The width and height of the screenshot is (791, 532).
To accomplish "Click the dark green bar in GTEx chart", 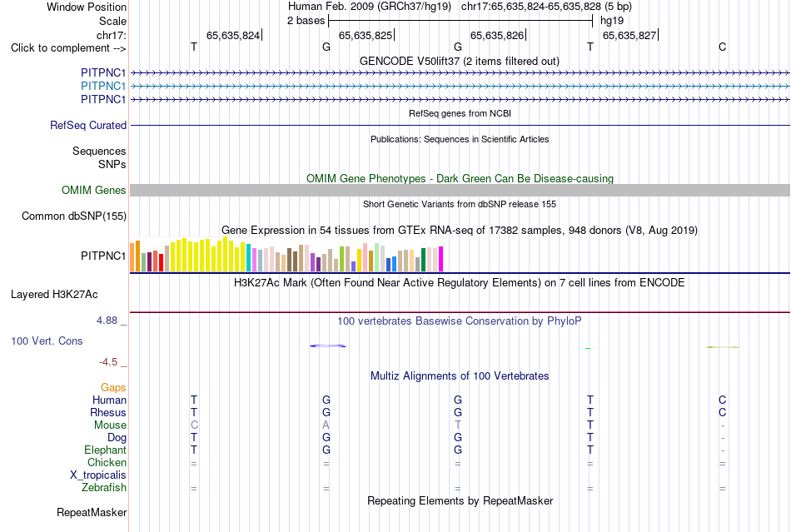I will point(423,260).
